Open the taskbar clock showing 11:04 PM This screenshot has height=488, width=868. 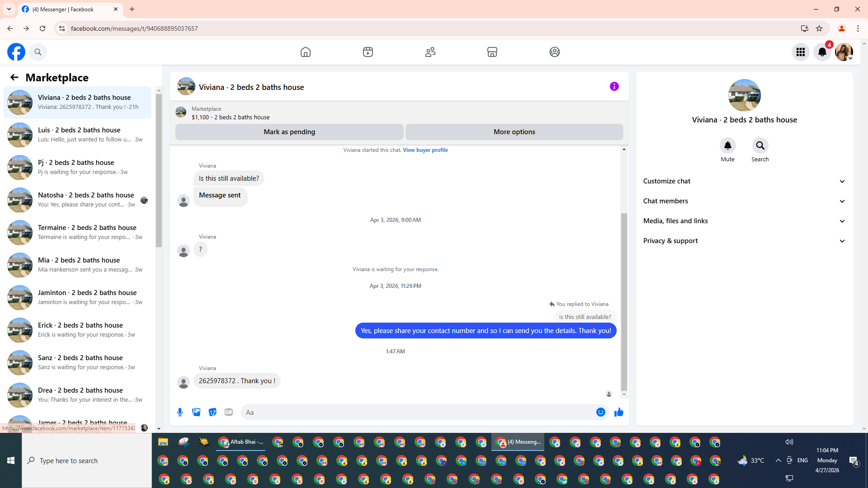[x=827, y=460]
